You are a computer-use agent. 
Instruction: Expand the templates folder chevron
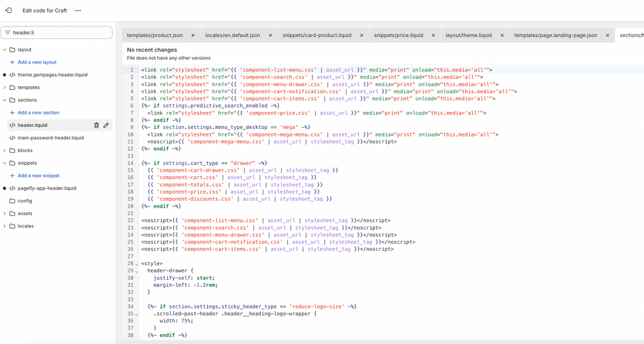click(4, 87)
